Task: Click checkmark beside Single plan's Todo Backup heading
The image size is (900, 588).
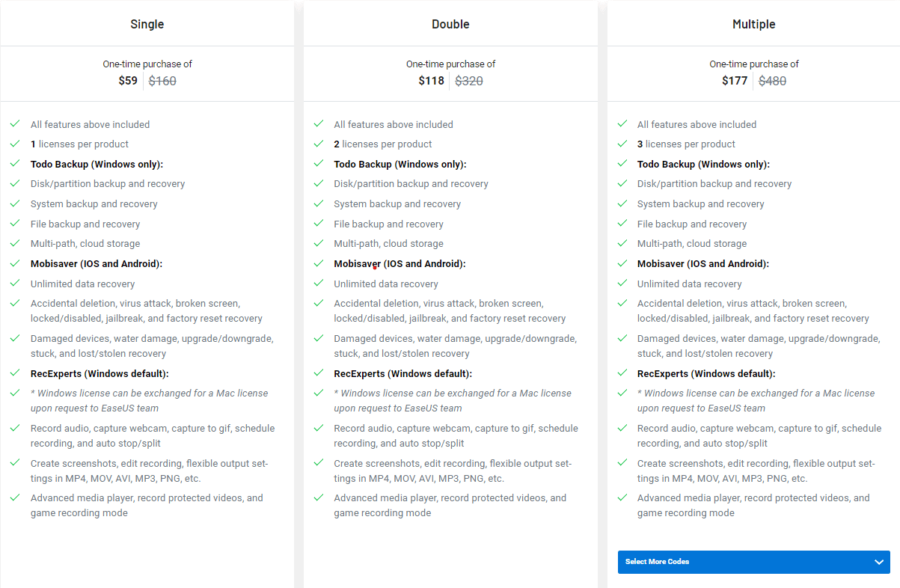Action: tap(15, 163)
